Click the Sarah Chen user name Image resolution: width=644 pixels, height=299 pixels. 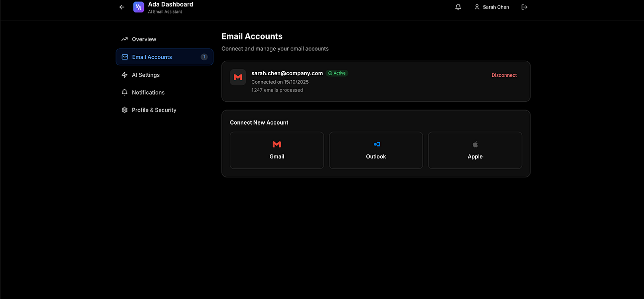point(496,7)
